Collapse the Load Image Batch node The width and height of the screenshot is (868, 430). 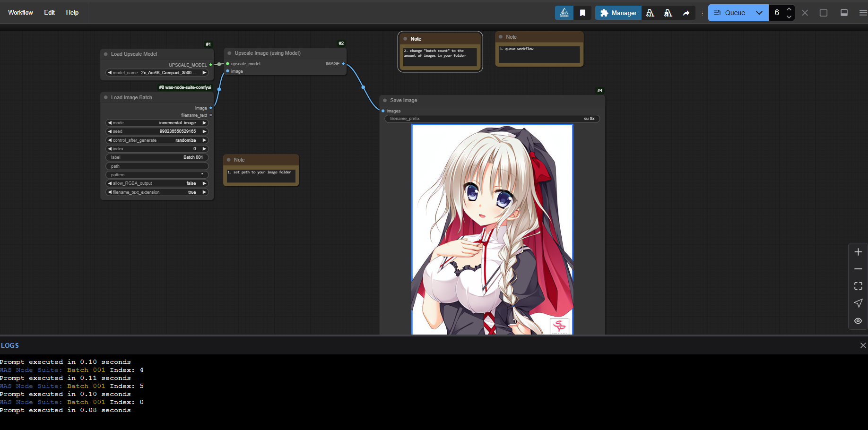click(x=106, y=97)
